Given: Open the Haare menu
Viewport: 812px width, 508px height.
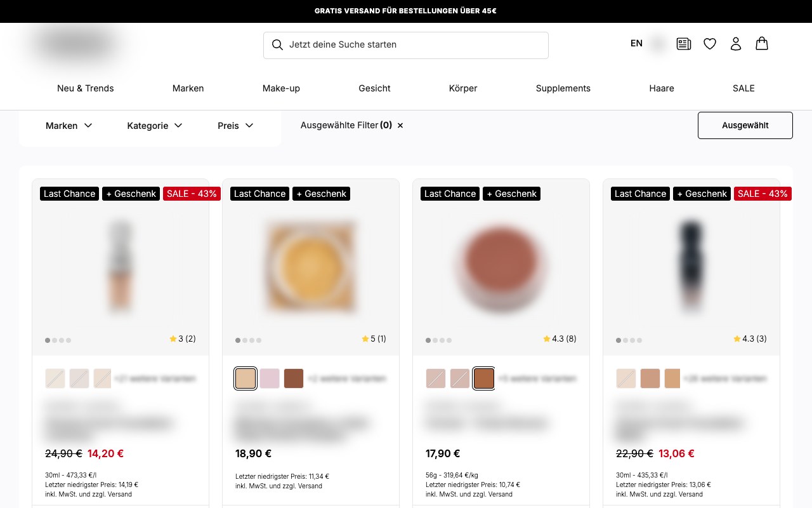Looking at the screenshot, I should pyautogui.click(x=662, y=88).
